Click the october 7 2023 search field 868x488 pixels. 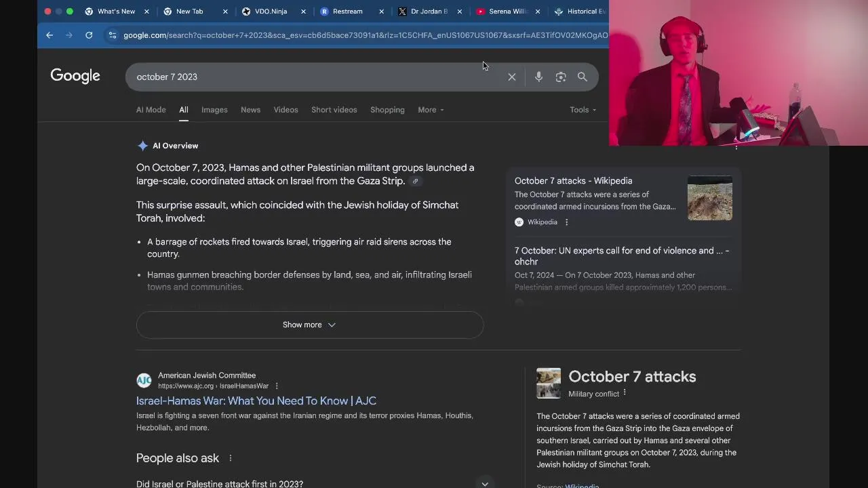point(319,77)
